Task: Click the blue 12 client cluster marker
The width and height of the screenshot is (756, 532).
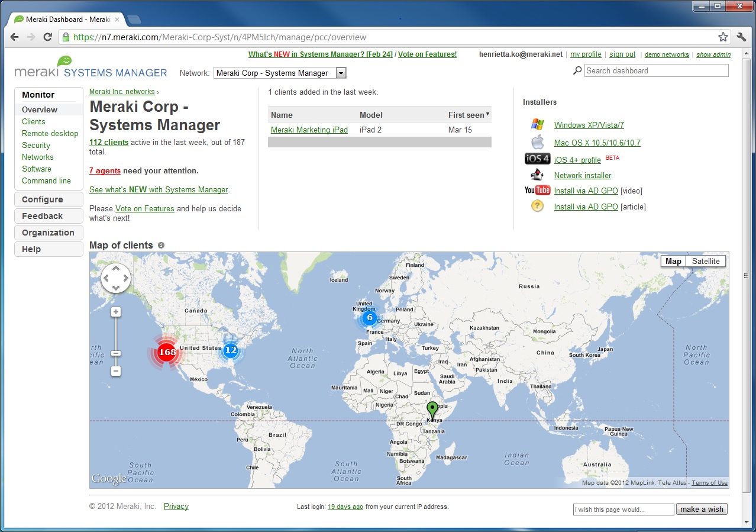Action: pyautogui.click(x=230, y=350)
